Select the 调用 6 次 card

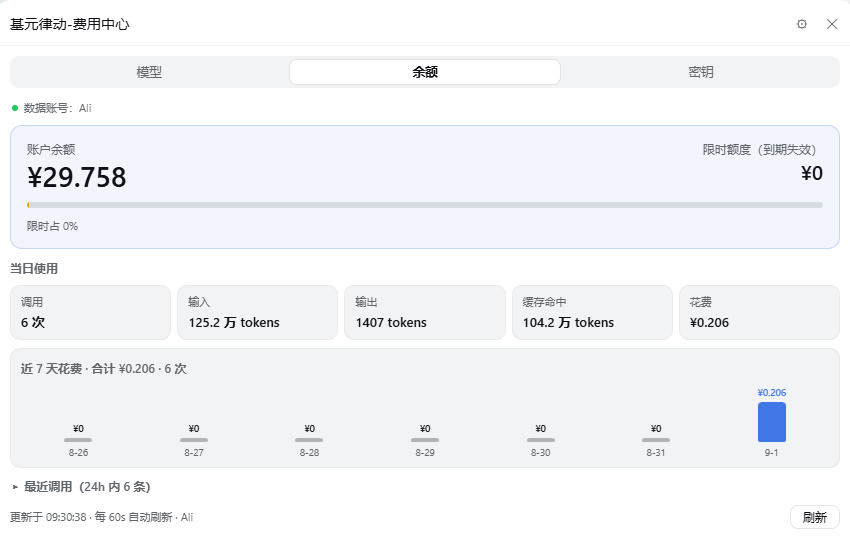point(90,313)
